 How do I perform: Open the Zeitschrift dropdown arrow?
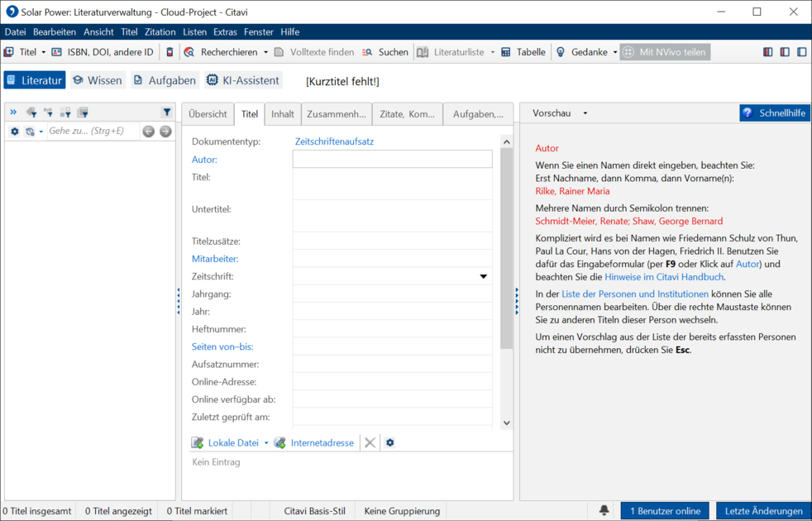coord(483,276)
